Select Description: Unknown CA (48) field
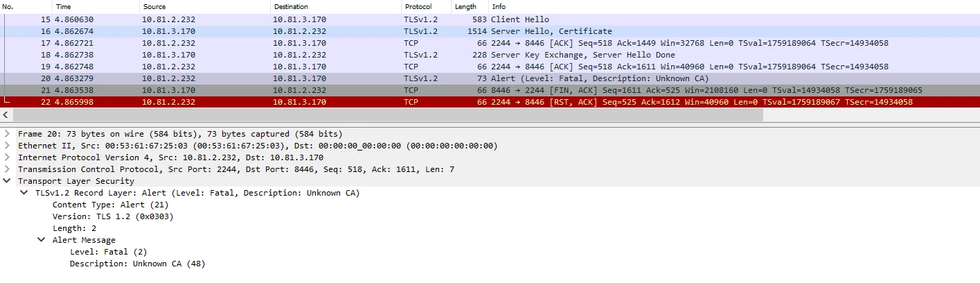The width and height of the screenshot is (980, 283). point(137,264)
